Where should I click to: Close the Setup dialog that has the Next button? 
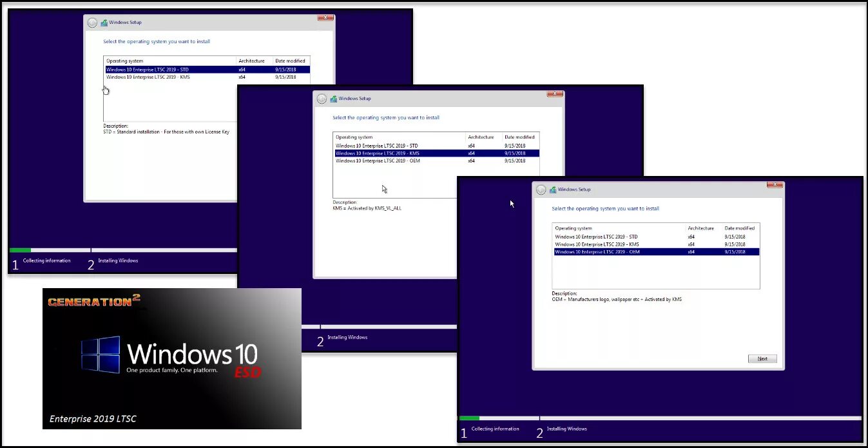click(775, 184)
